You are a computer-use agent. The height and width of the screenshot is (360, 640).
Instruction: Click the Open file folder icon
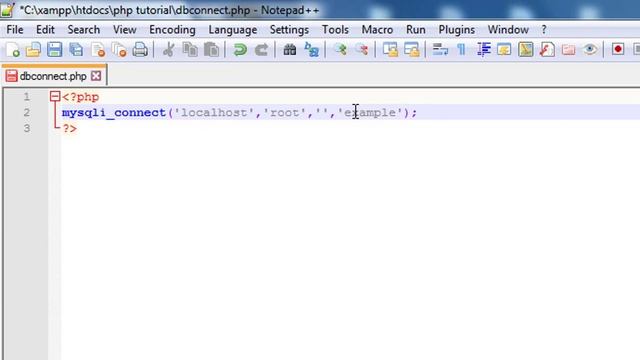pos(33,50)
